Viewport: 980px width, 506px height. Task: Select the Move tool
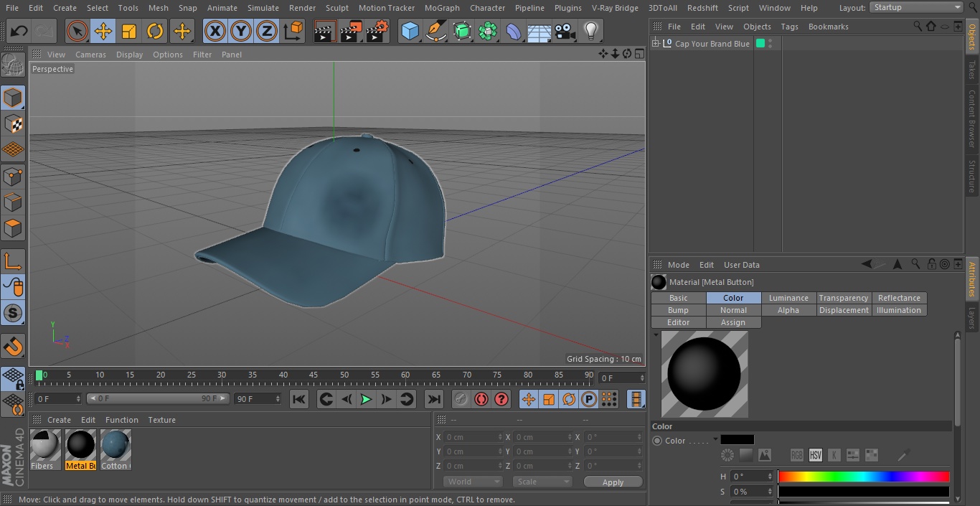103,32
